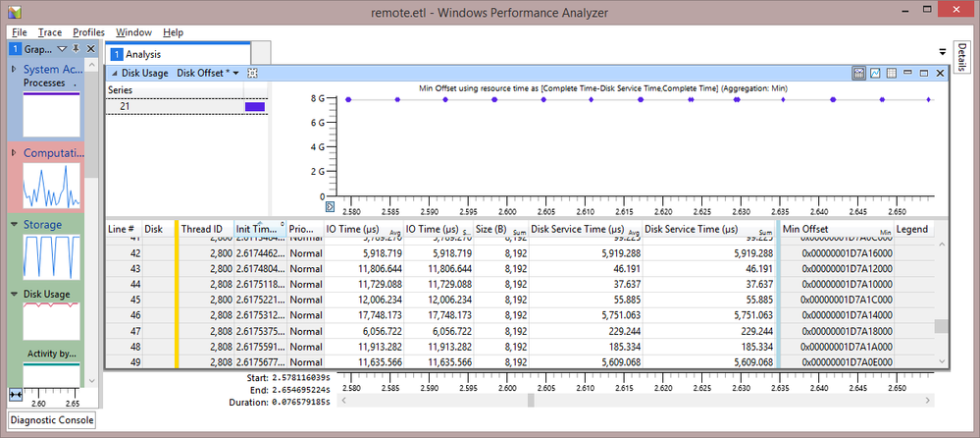Open the Window menu
980x438 pixels.
(133, 32)
